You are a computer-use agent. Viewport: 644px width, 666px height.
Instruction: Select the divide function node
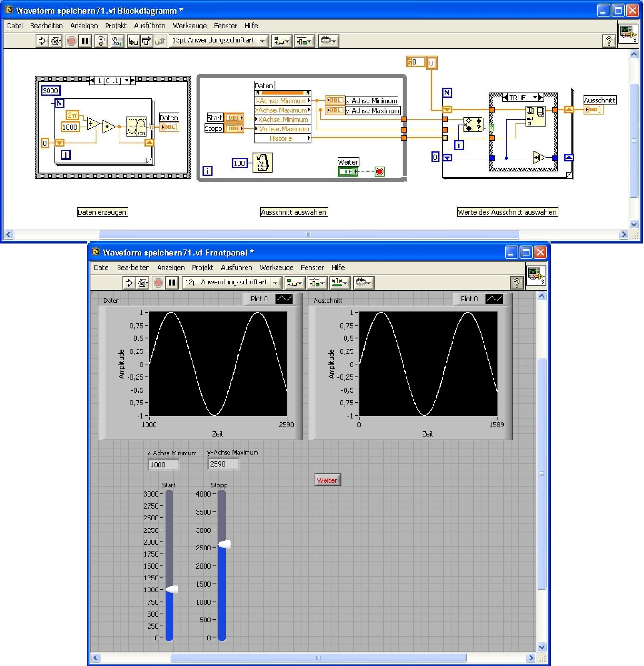[93, 123]
